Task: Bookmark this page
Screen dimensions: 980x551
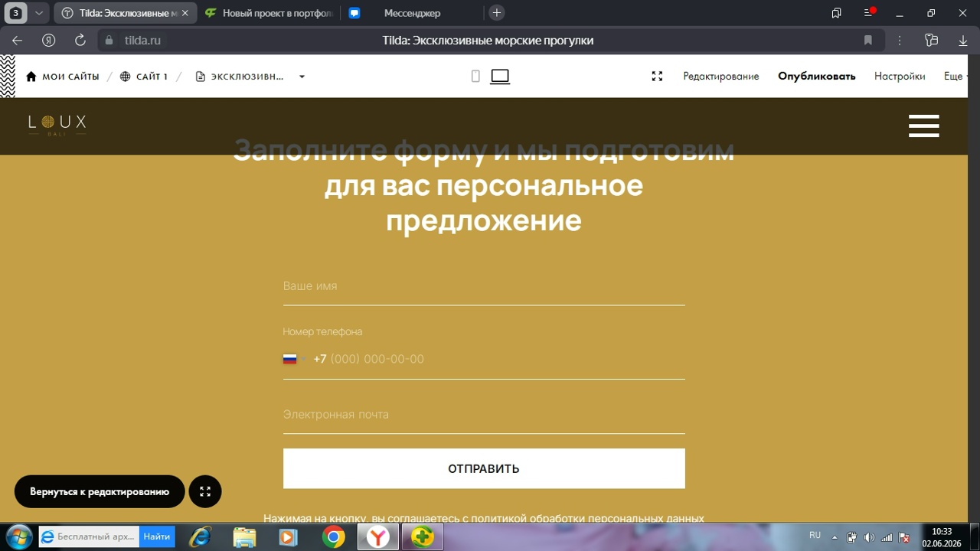Action: click(867, 41)
